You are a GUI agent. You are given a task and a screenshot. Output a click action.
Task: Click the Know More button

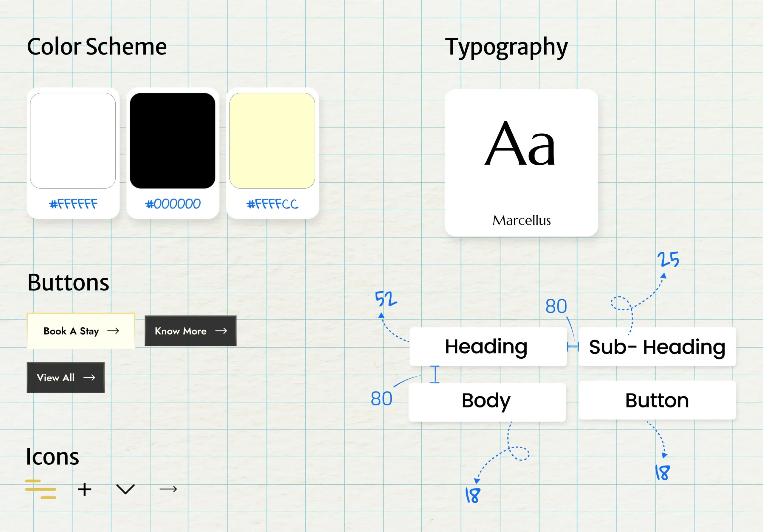[x=190, y=331]
